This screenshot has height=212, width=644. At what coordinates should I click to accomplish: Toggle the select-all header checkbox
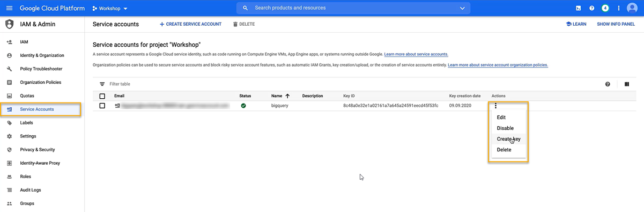coord(102,96)
